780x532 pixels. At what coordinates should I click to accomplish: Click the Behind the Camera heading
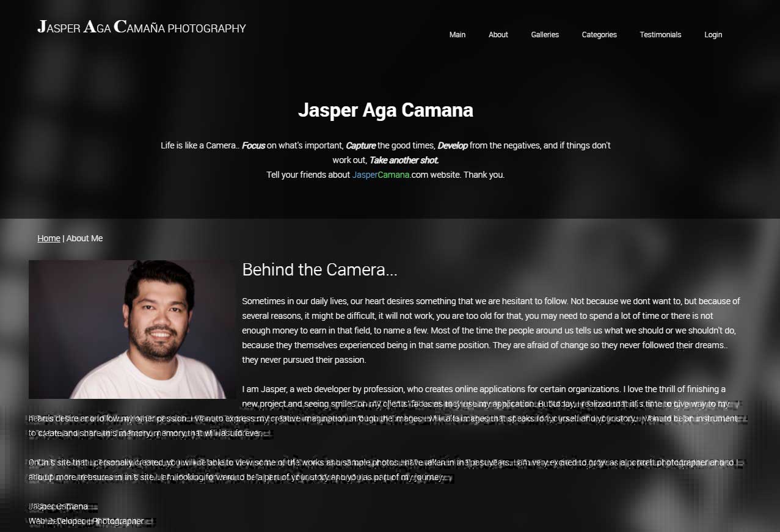coord(319,270)
